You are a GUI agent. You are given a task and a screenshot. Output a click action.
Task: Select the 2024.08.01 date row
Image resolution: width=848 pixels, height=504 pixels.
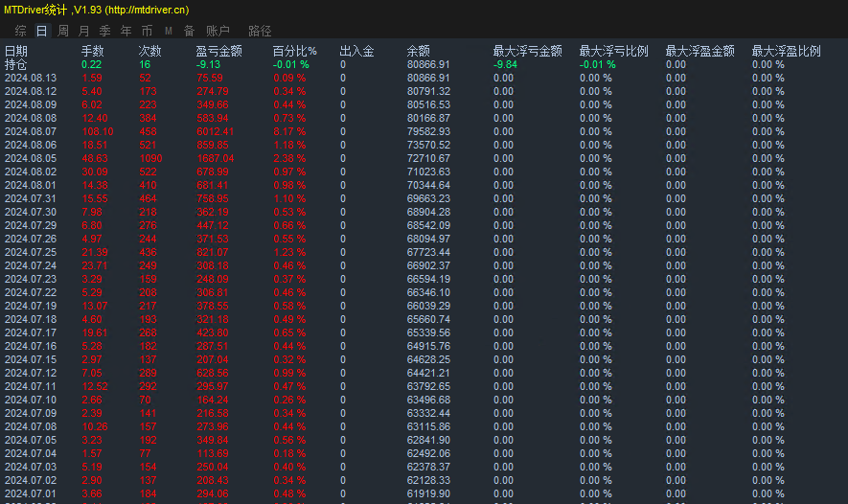click(x=31, y=185)
